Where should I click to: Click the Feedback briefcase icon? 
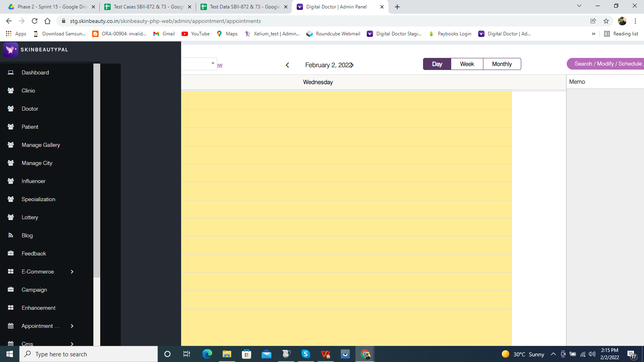(x=11, y=253)
